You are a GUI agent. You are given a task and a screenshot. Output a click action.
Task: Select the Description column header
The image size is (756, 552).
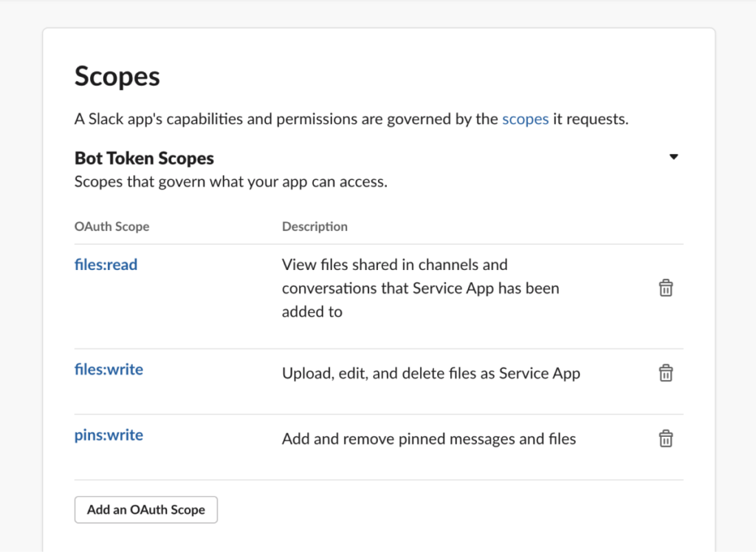point(315,227)
